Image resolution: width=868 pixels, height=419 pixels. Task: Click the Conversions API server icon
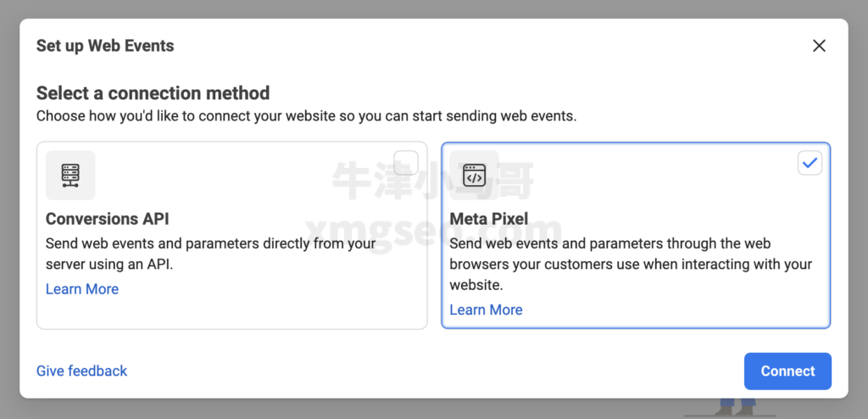[x=70, y=175]
